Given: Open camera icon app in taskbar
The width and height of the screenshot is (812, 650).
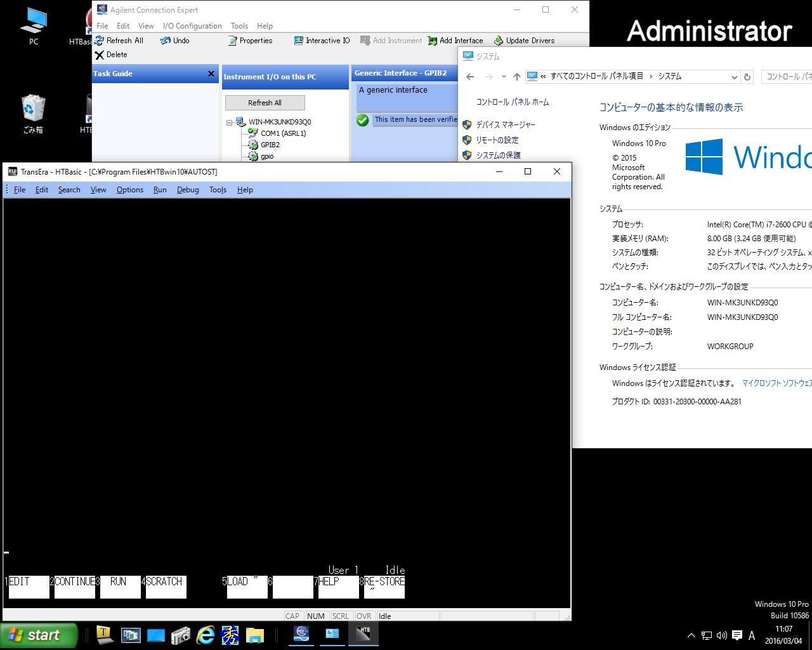Looking at the screenshot, I should pyautogui.click(x=181, y=635).
